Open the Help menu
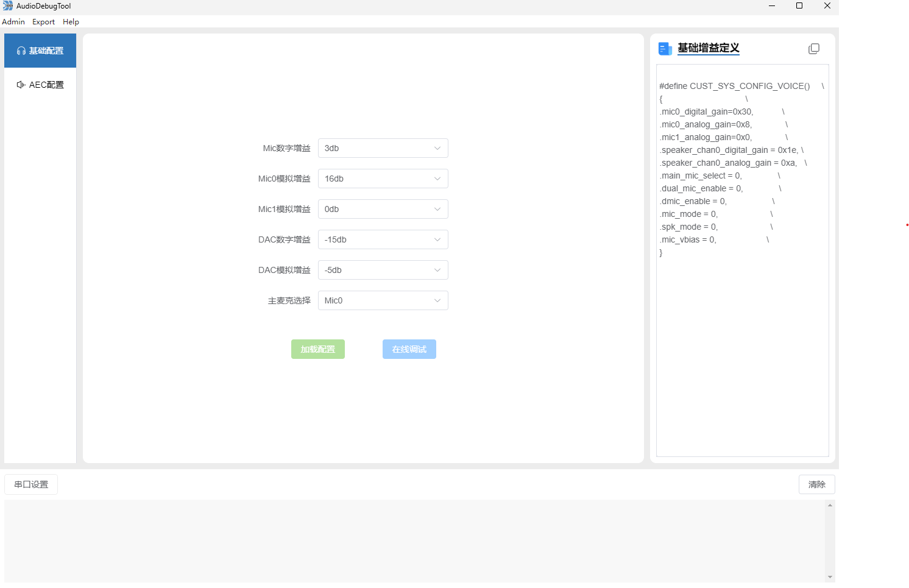 71,22
